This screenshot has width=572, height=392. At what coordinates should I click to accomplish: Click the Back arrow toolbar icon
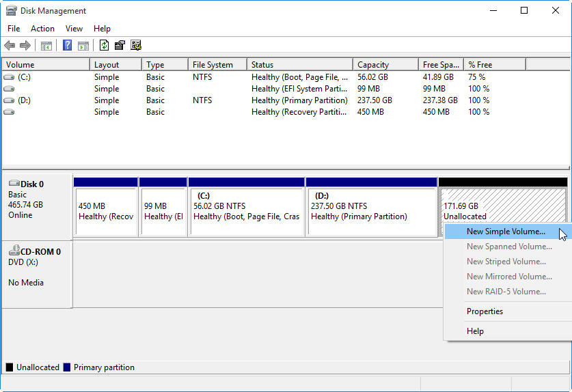coord(10,46)
